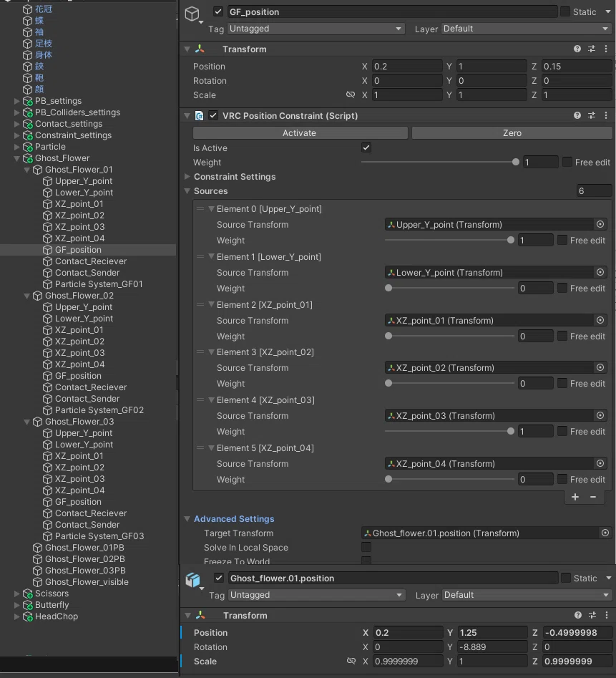Image resolution: width=616 pixels, height=678 pixels.
Task: Select Ghost_Flower_visible in hierarchy
Action: (x=87, y=582)
